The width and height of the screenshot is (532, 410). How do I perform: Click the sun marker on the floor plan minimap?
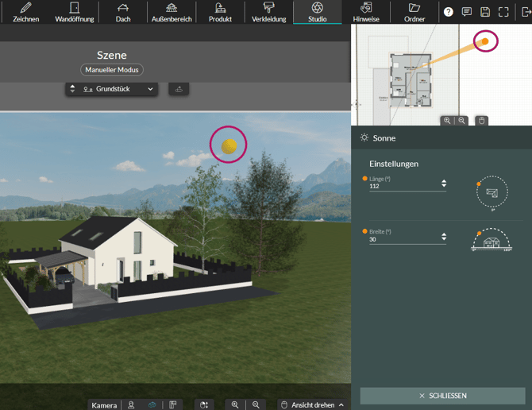[485, 41]
